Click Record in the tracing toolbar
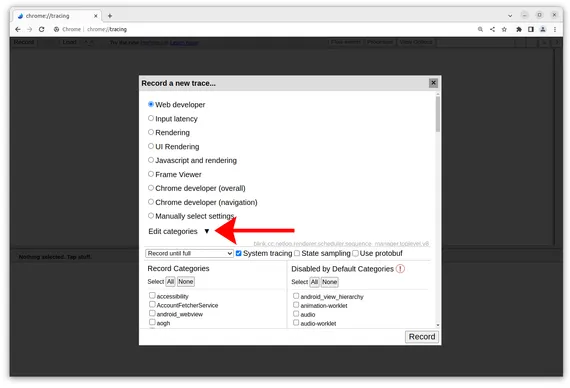This screenshot has height=388, width=570. click(24, 42)
